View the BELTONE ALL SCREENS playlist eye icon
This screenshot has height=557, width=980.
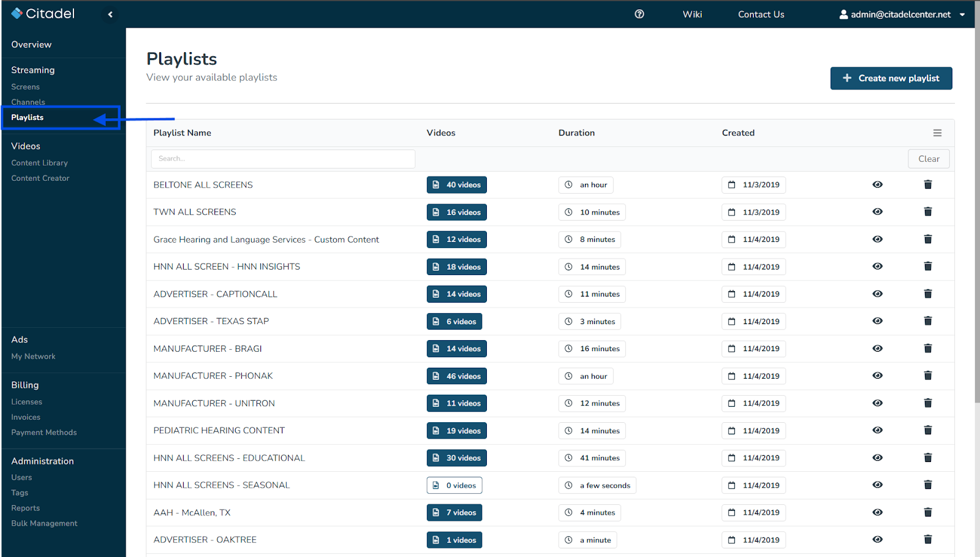tap(878, 184)
